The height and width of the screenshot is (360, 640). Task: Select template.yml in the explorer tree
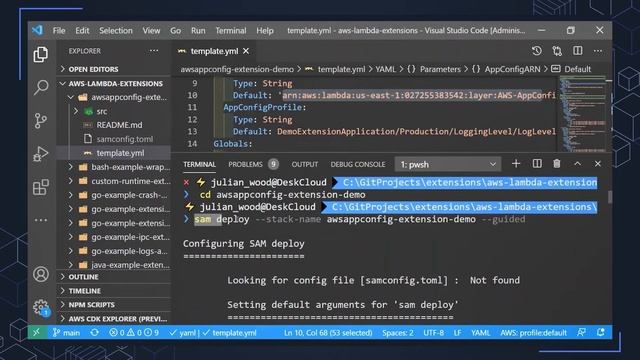pos(113,153)
